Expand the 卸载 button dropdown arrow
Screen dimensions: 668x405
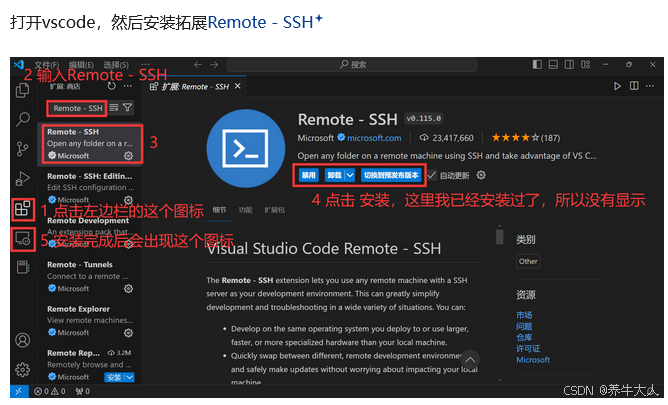(350, 175)
